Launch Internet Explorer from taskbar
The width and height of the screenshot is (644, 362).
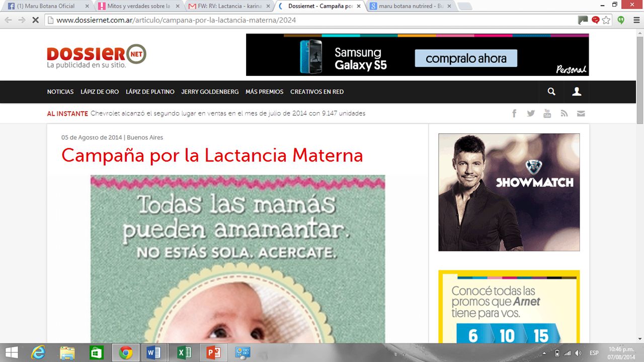39,352
